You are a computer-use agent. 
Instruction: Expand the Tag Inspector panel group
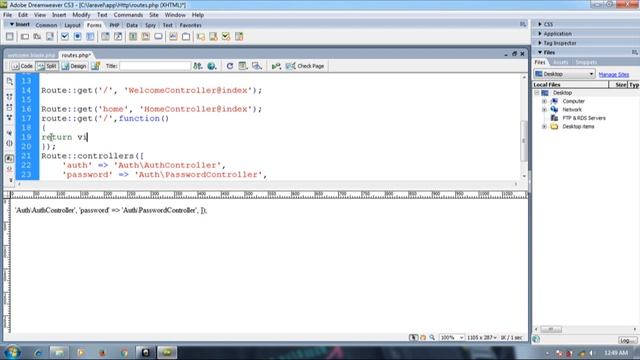(540, 43)
